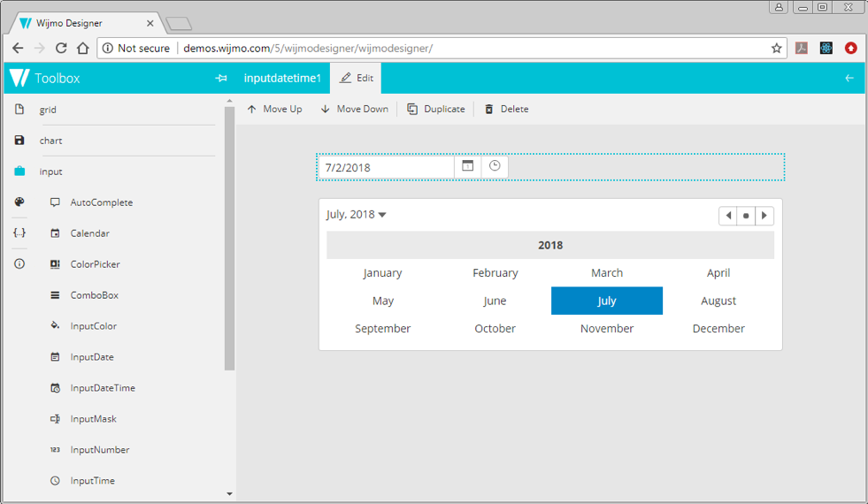Delete the selected control

click(x=506, y=109)
